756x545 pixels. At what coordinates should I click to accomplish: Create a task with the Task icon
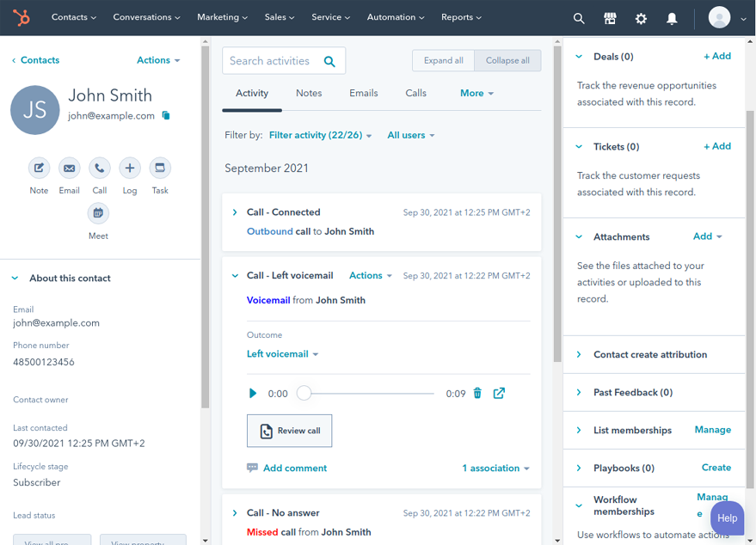coord(159,168)
